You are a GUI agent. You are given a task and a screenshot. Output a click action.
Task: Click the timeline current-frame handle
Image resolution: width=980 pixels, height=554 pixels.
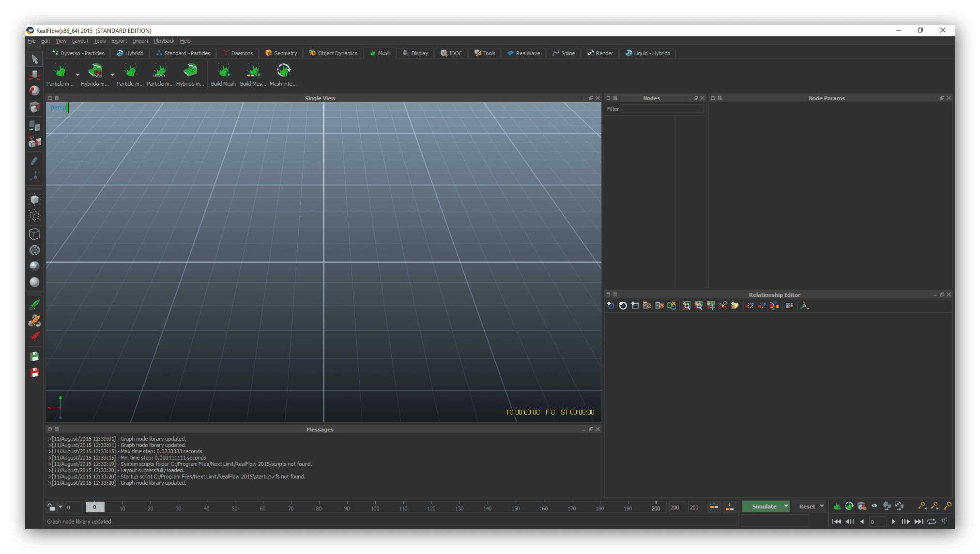click(x=95, y=507)
